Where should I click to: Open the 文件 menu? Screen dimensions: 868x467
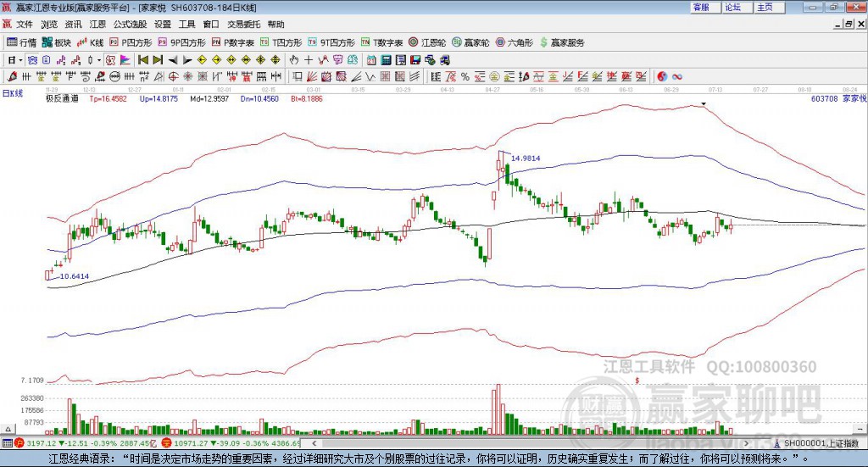(25, 25)
